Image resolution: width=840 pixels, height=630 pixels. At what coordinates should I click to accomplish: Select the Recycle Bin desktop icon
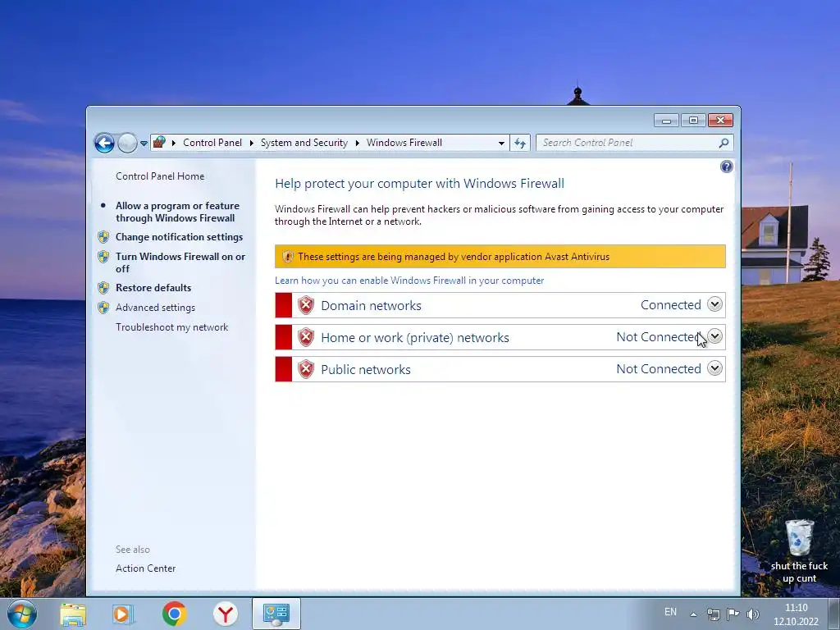(x=799, y=550)
